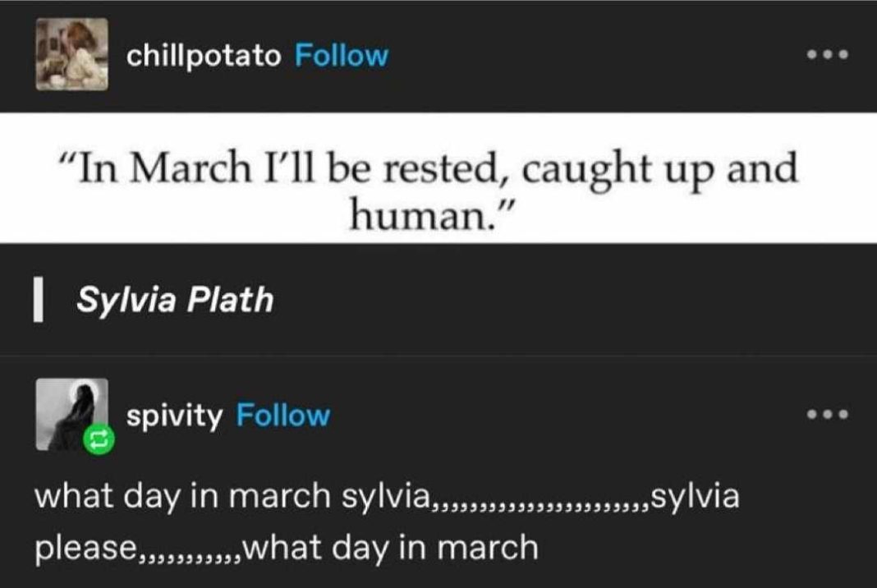The image size is (877, 588).
Task: Click the green reblog badge icon
Action: tap(99, 439)
